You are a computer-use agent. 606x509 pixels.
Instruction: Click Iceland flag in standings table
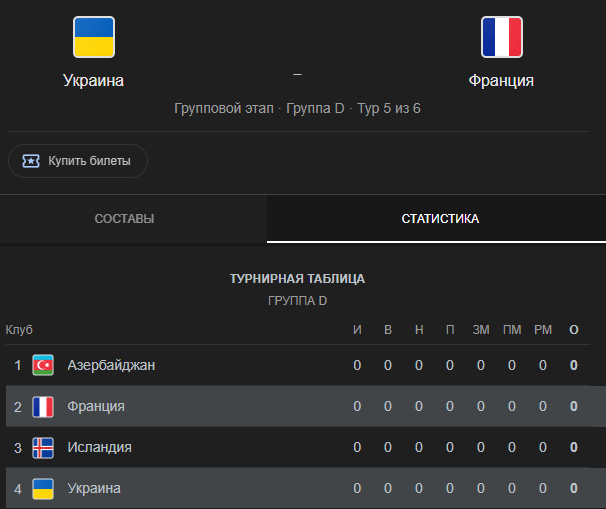[x=43, y=448]
